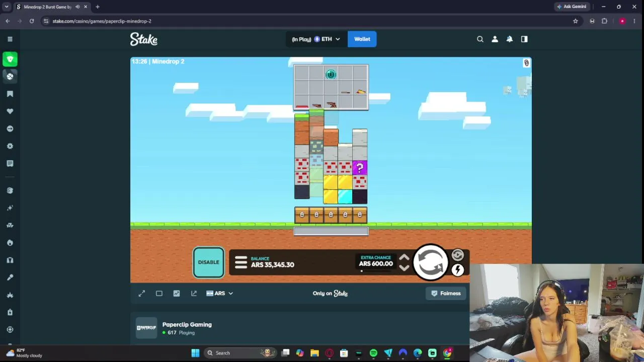Open the Sports basketball icon in sidebar
This screenshot has width=644, height=362.
coord(10,76)
